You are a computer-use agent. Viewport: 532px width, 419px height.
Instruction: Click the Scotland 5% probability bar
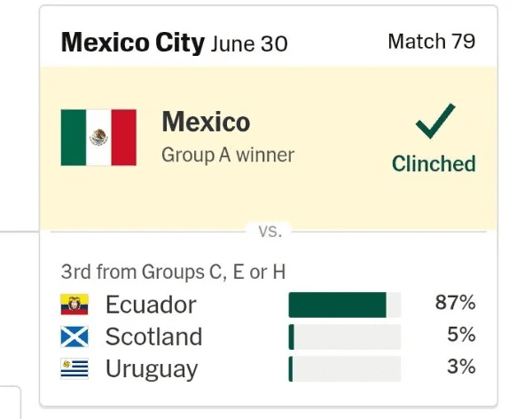pyautogui.click(x=345, y=336)
